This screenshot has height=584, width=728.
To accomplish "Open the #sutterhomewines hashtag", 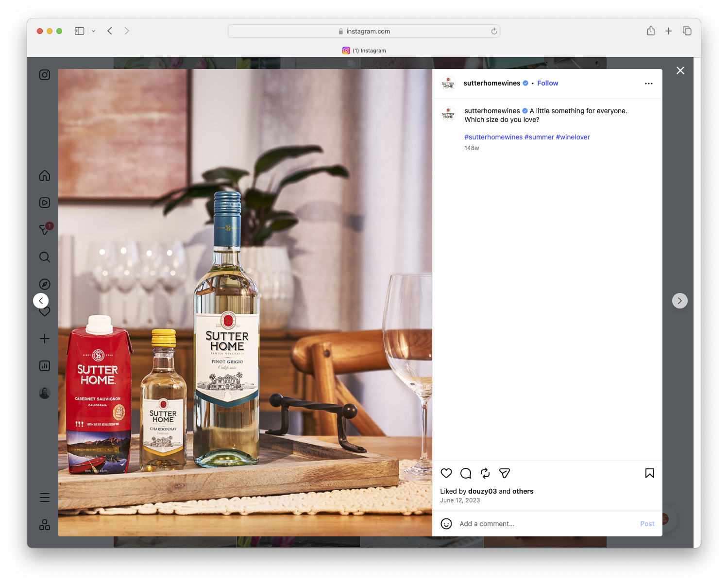I will (493, 137).
